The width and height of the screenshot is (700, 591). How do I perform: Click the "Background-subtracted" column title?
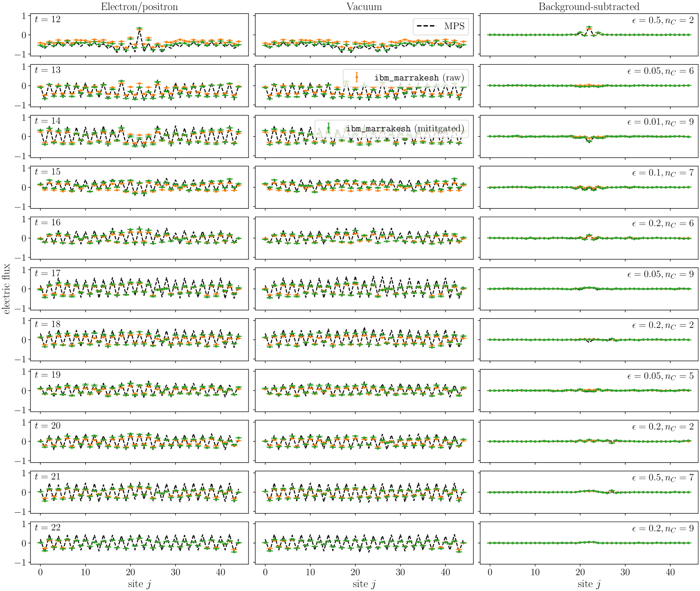(589, 7)
